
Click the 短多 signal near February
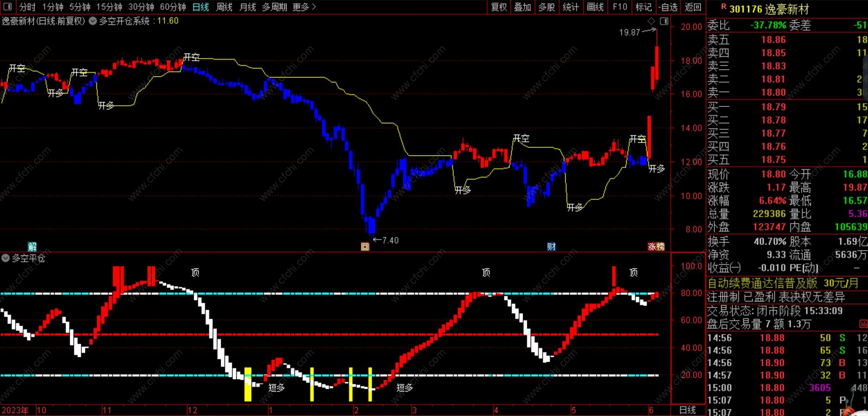[x=404, y=388]
